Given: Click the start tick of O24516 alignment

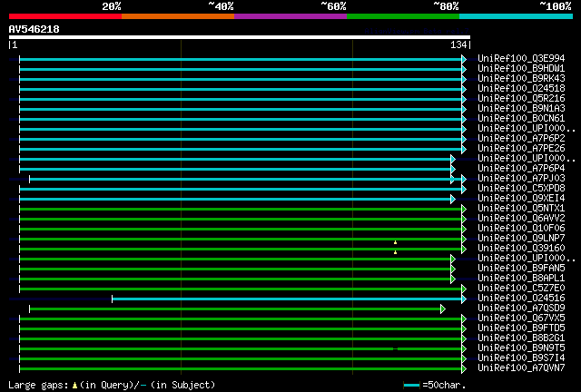Looking at the screenshot, I should 113,299.
